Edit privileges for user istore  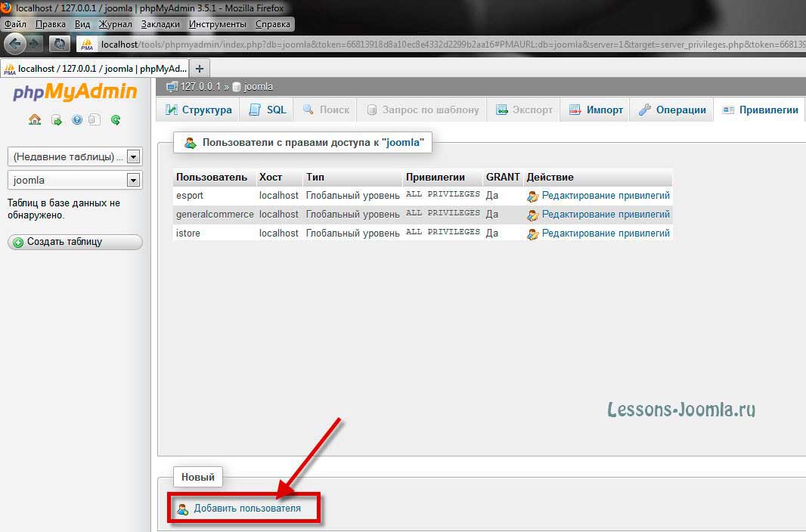click(599, 234)
